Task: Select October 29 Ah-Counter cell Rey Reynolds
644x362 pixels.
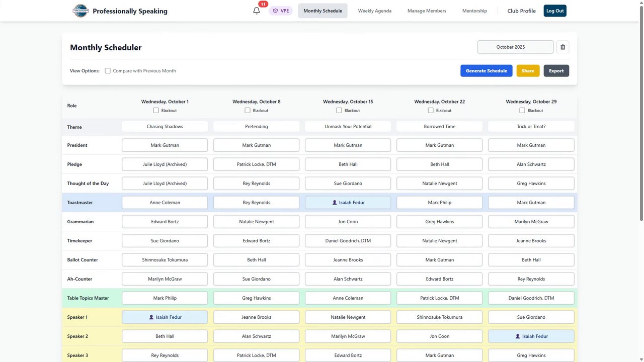Action: (x=531, y=279)
